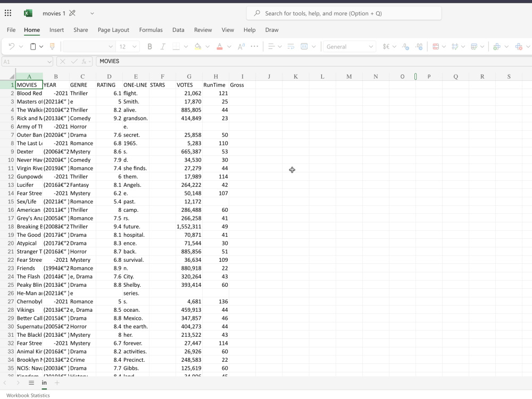Click the all sheets list icon

(31, 383)
